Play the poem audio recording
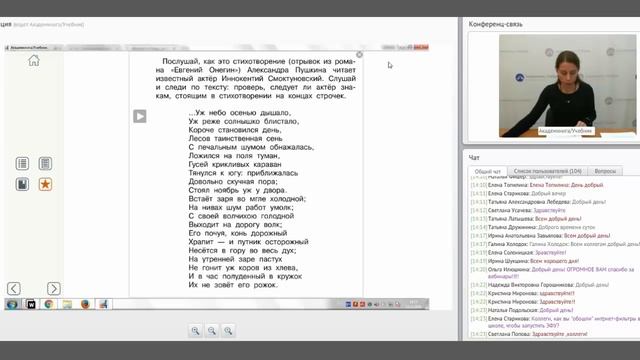 click(x=140, y=116)
